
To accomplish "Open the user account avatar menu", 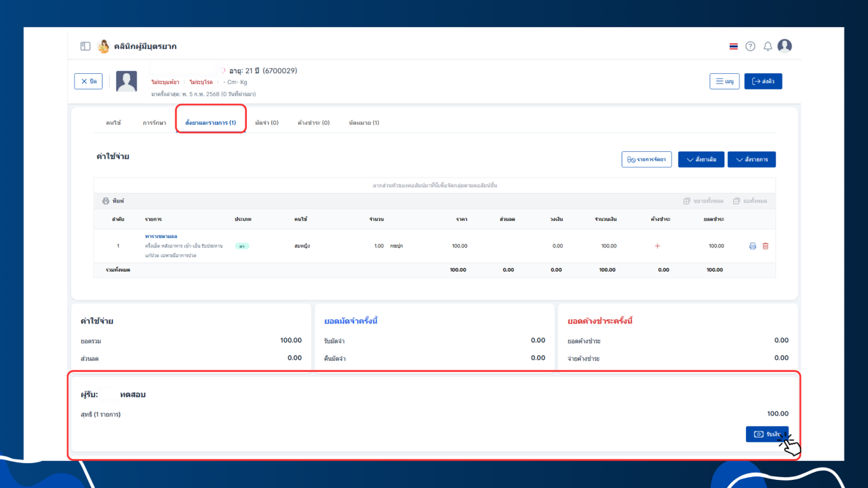I will [784, 46].
